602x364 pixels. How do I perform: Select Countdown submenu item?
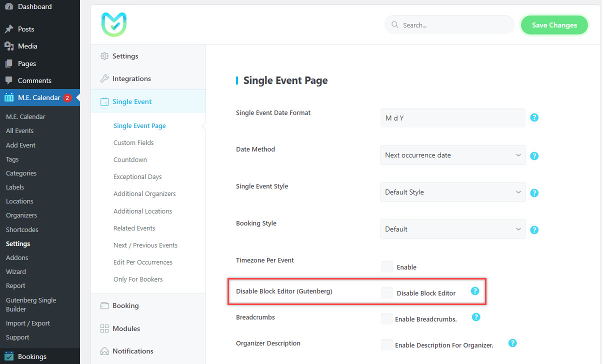(130, 160)
